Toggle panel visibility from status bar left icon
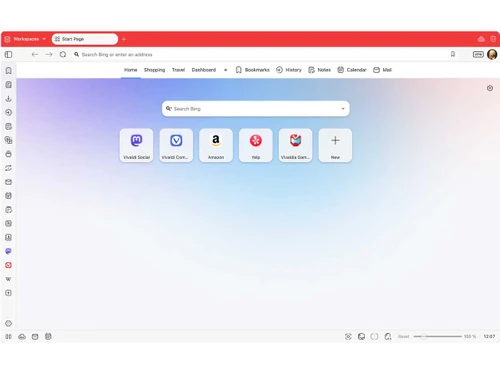Screen dimensions: 500x375 (x=9, y=337)
